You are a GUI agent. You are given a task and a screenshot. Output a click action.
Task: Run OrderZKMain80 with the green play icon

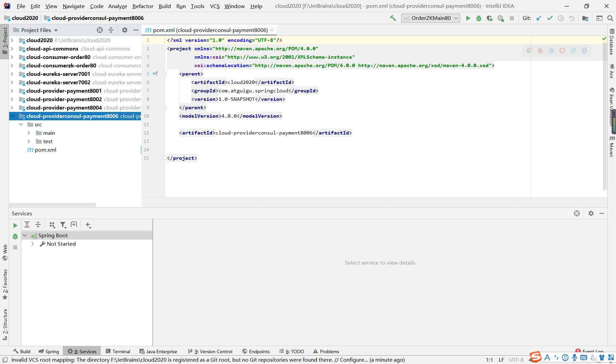click(x=468, y=18)
